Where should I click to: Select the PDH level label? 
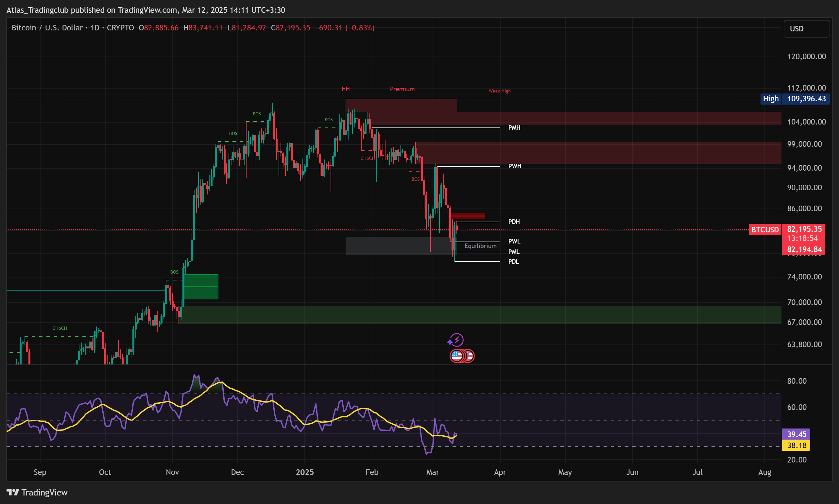514,222
